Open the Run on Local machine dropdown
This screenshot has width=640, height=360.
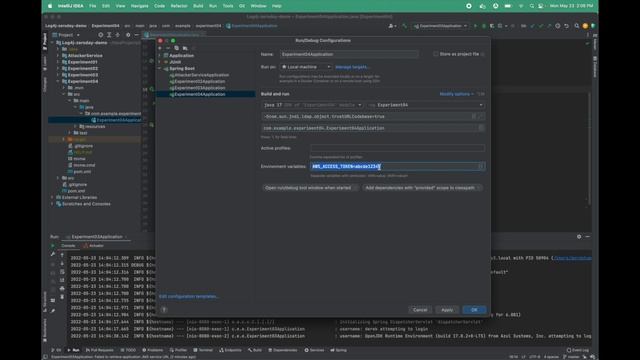[306, 67]
